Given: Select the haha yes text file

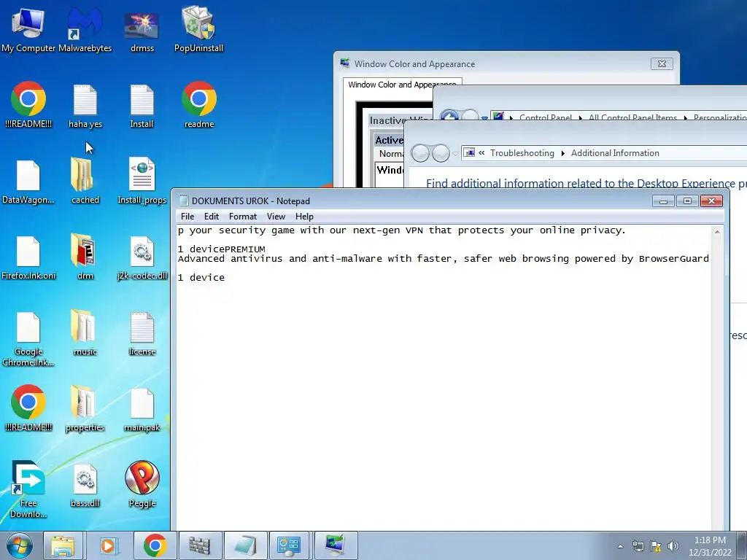Looking at the screenshot, I should tap(85, 106).
